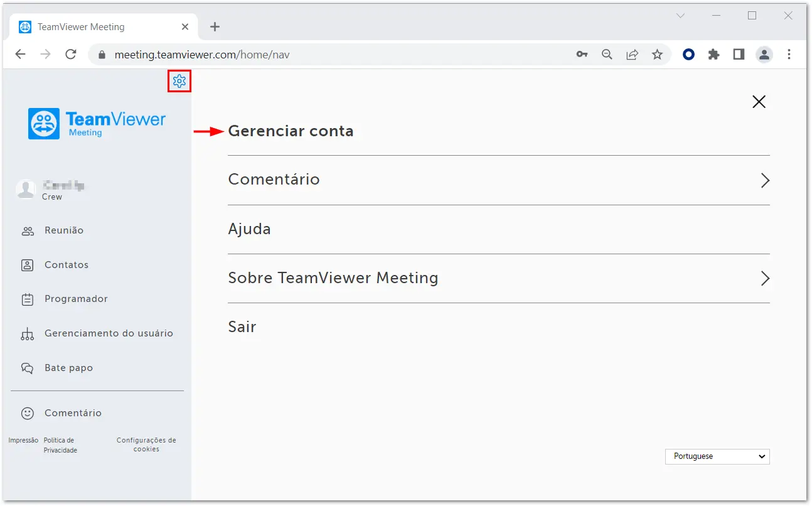Go to Reunião in the sidebar
The height and width of the screenshot is (506, 812).
[x=64, y=230]
